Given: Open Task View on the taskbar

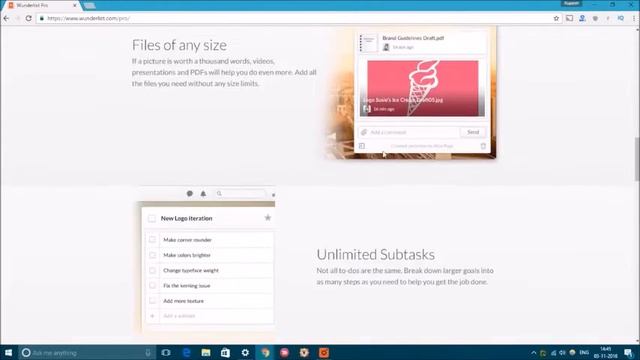Looking at the screenshot, I should click(x=166, y=353).
